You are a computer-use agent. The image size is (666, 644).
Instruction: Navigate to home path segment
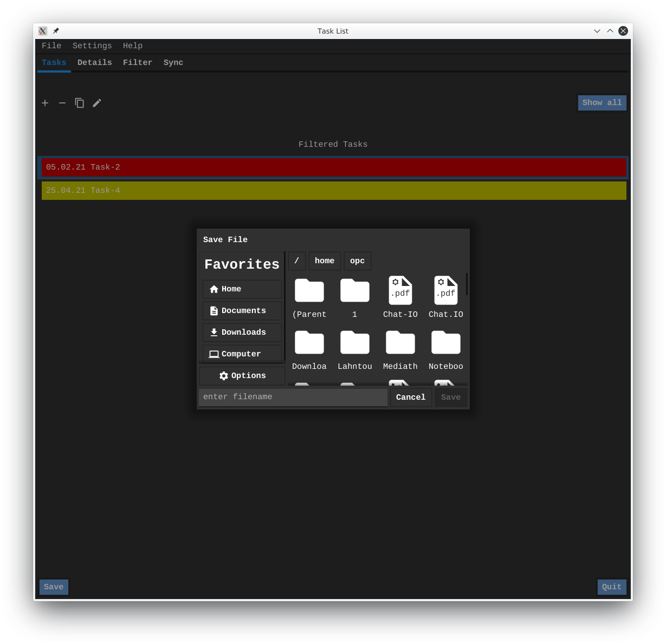[x=325, y=261]
